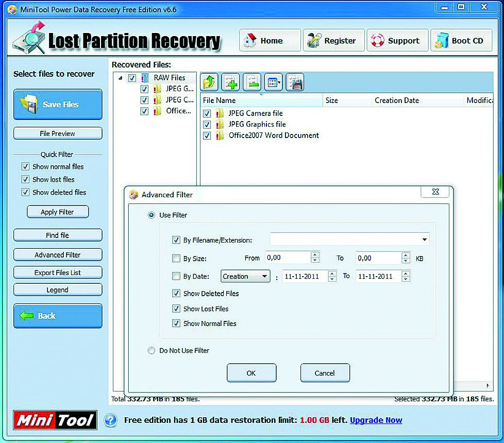This screenshot has height=443, width=504.
Task: Collapse the RAW Files tree node
Action: tap(120, 78)
